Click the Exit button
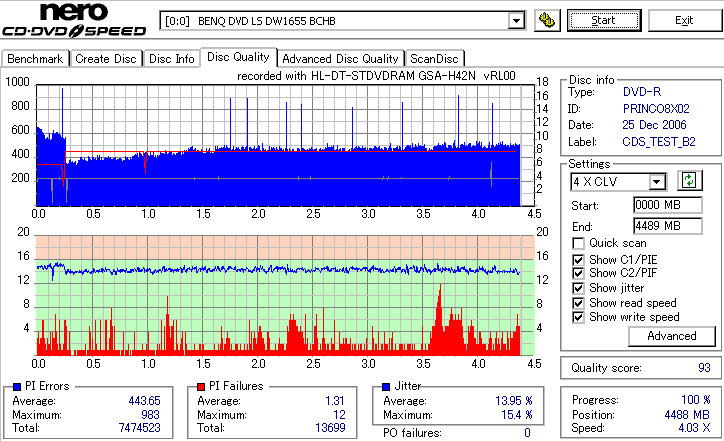The height and width of the screenshot is (441, 724). 684,20
